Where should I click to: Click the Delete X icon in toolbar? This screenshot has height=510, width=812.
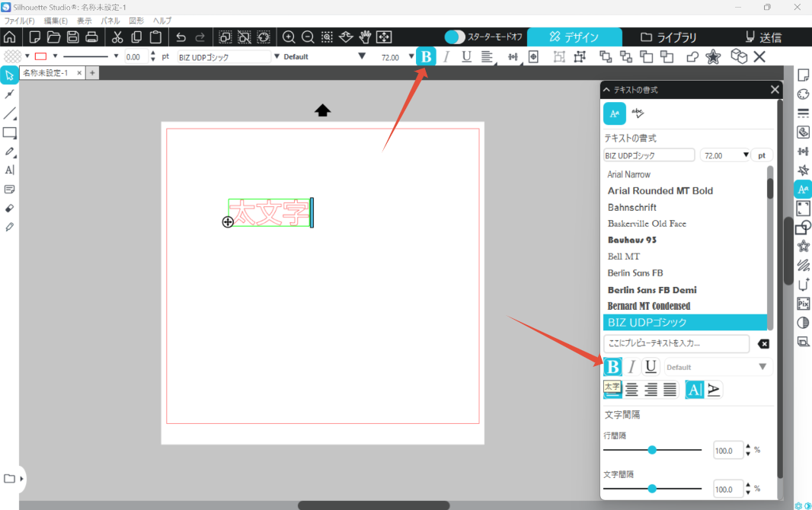click(759, 57)
